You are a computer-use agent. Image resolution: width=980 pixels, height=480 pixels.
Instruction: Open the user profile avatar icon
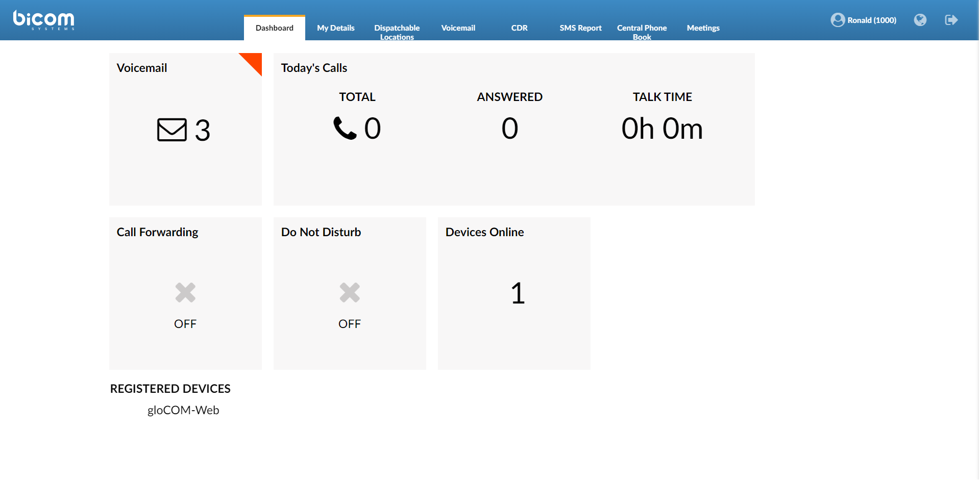coord(837,20)
